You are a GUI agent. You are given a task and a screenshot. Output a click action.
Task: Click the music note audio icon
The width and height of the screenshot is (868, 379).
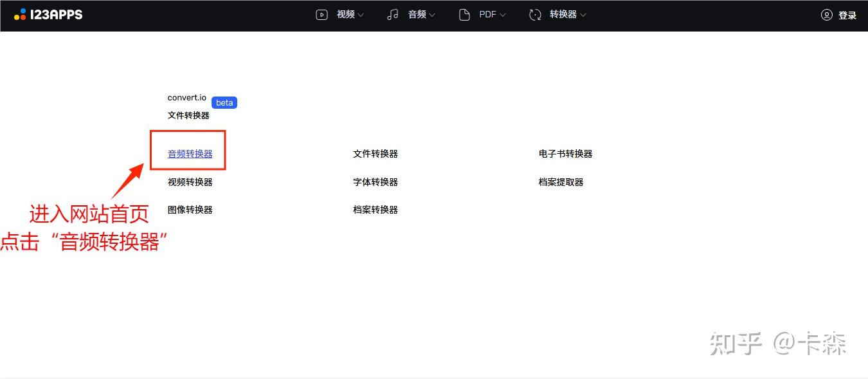click(393, 14)
